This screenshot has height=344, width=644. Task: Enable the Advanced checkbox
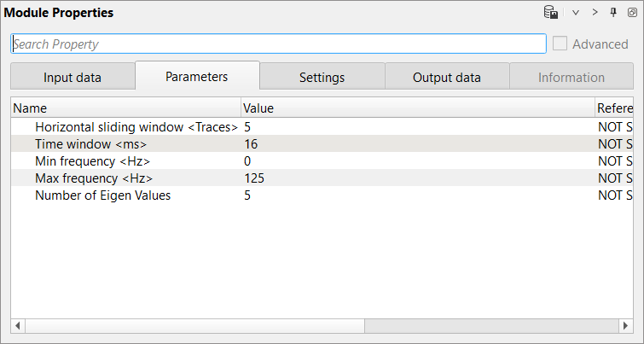560,44
